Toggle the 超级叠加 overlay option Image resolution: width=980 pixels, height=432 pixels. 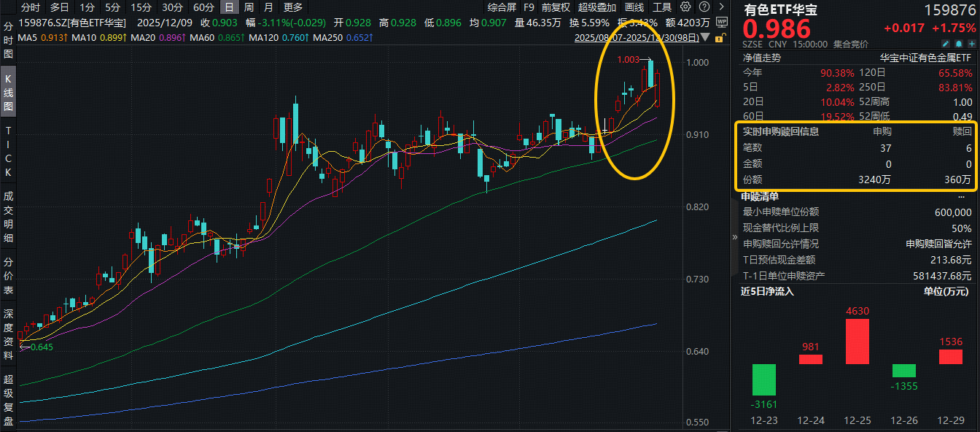pos(596,7)
